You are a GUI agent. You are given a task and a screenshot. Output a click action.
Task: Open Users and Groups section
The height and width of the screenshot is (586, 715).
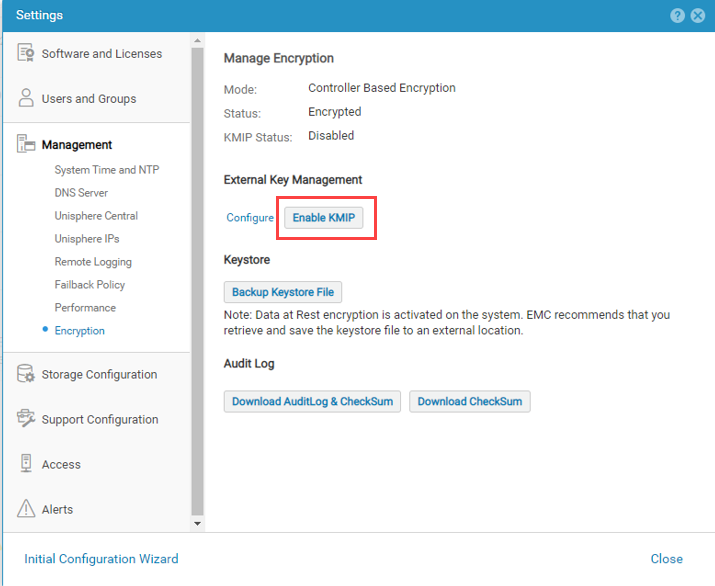tap(89, 99)
